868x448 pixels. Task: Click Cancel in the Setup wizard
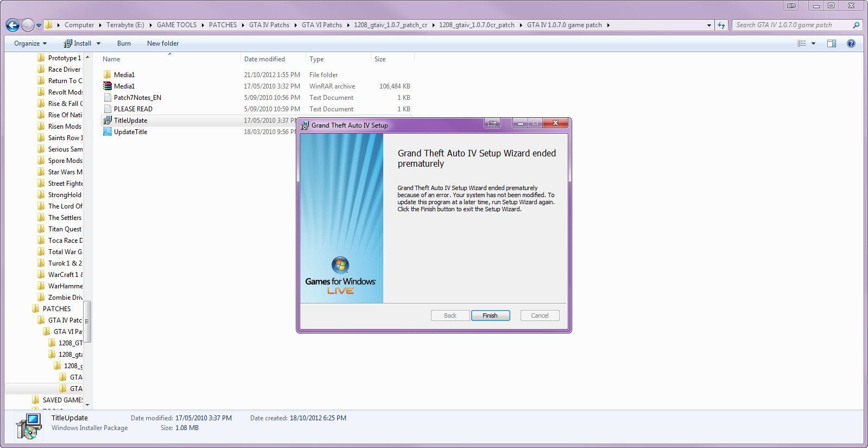[540, 316]
